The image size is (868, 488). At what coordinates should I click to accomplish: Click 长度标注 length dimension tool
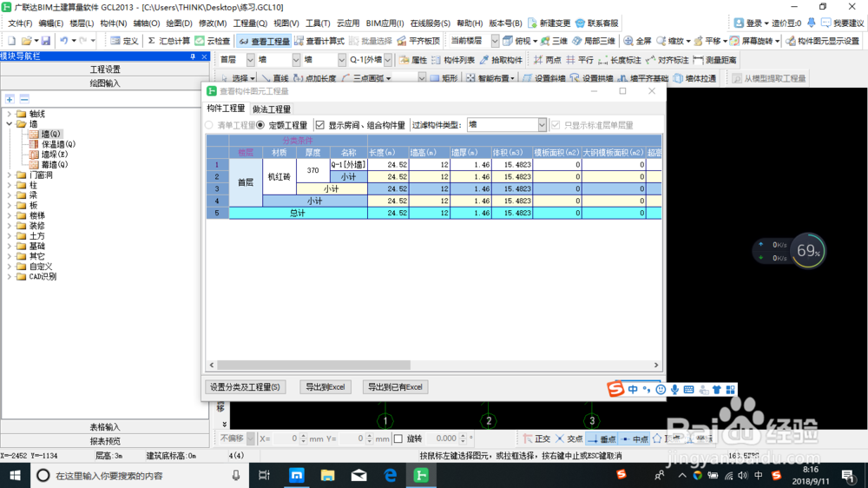[x=620, y=60]
